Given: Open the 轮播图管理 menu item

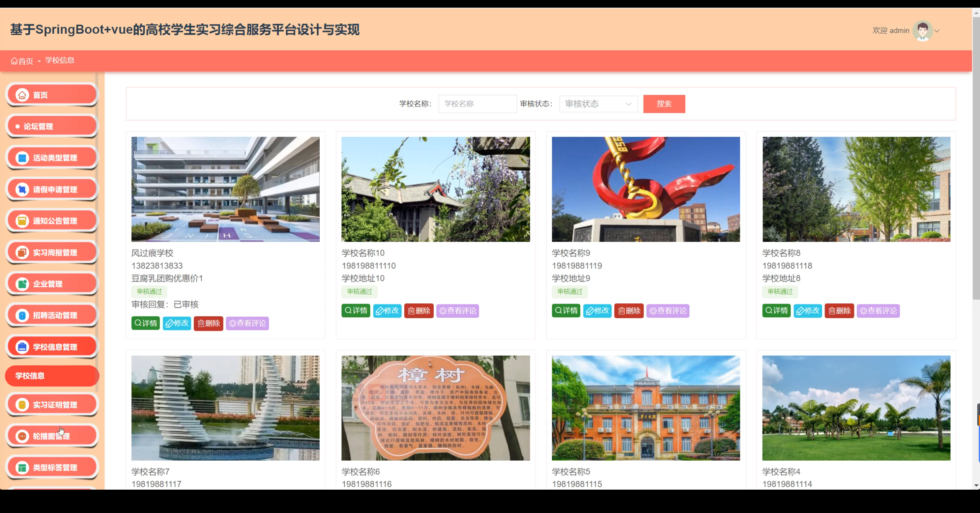Looking at the screenshot, I should pyautogui.click(x=52, y=436).
